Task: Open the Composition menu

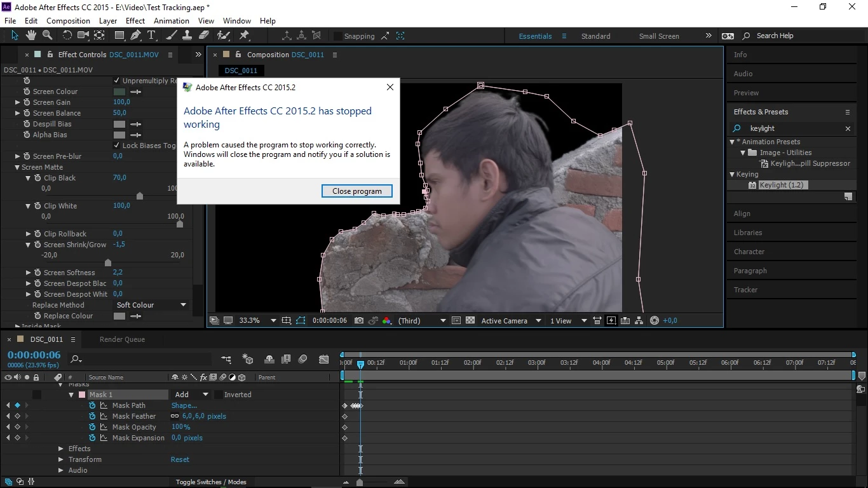Action: coord(68,21)
